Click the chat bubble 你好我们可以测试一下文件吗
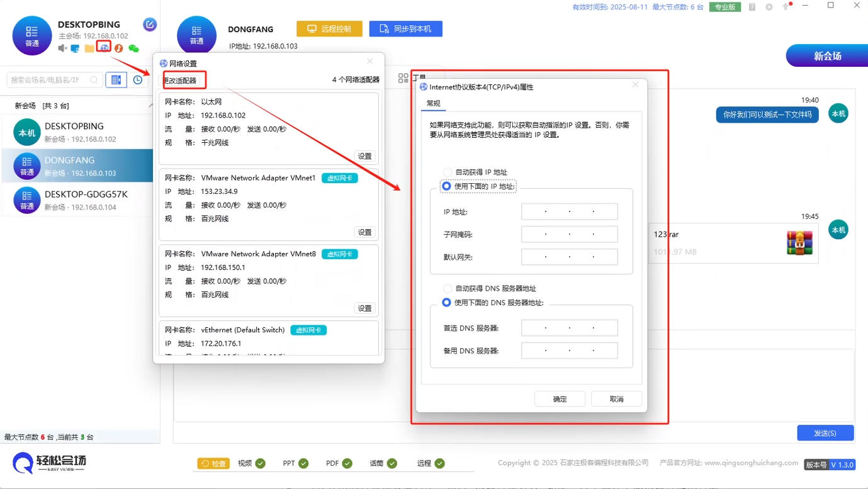The height and width of the screenshot is (489, 868). coord(767,115)
